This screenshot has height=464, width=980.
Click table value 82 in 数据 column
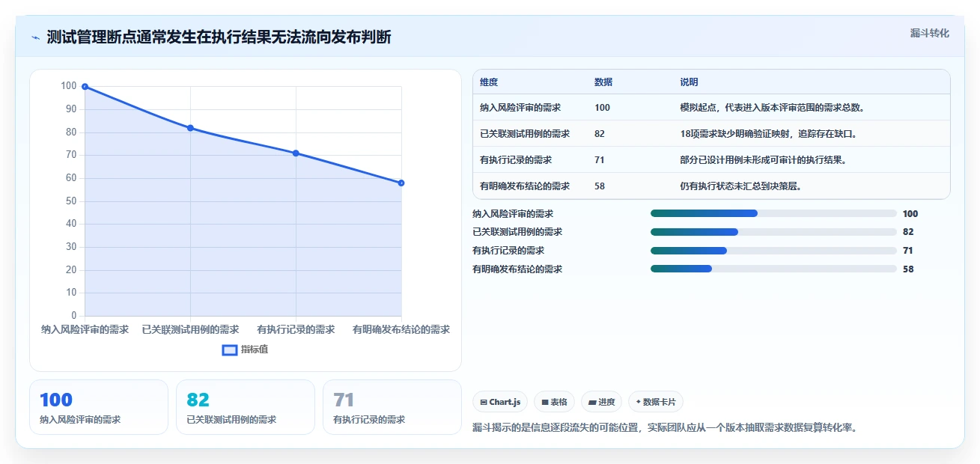point(600,134)
